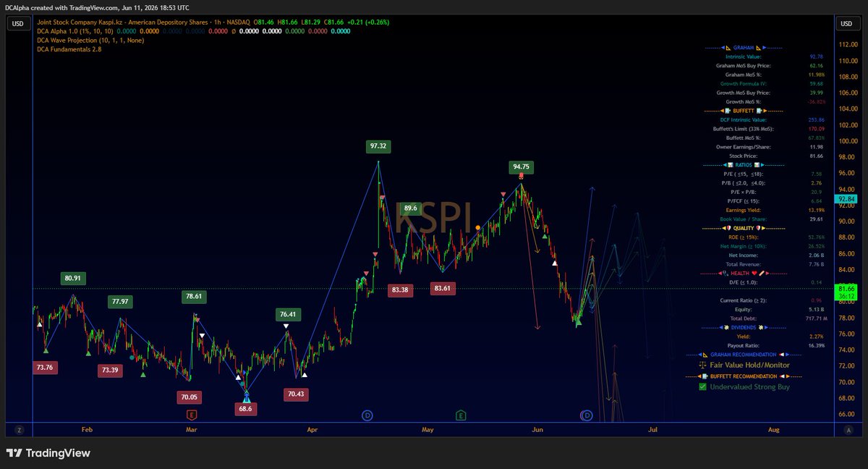Click the 73.76 swing low label
The width and height of the screenshot is (868, 469).
(44, 368)
